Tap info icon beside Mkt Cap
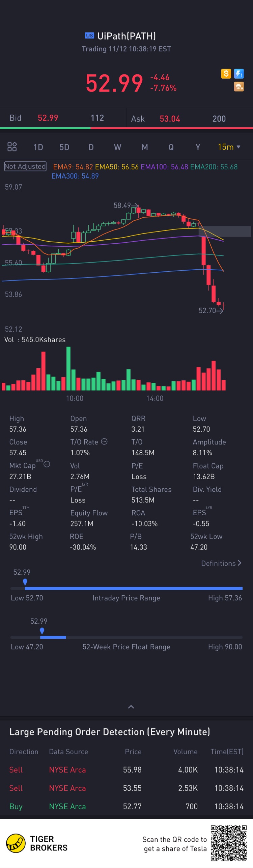This screenshot has height=868, width=253. (x=47, y=464)
